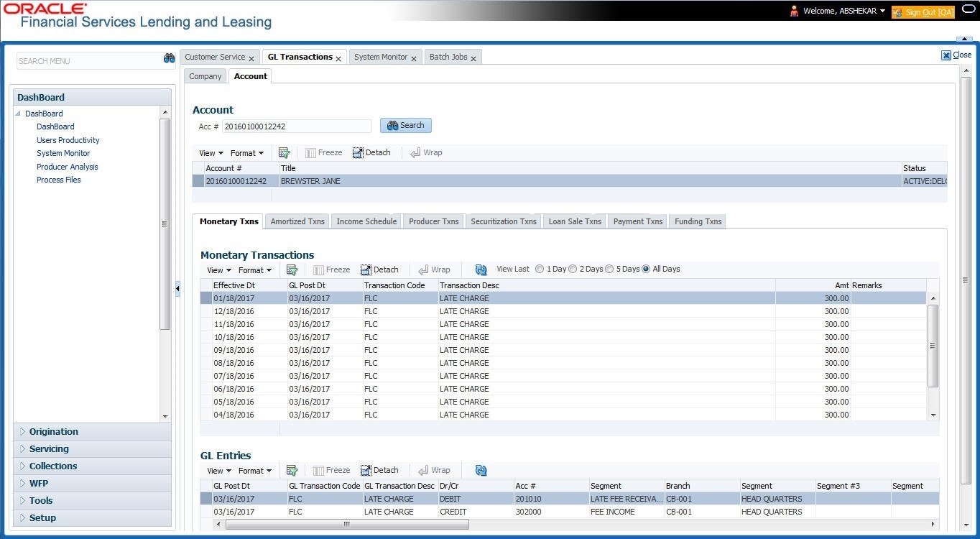Open the Producer Txns tab
This screenshot has height=539, width=980.
coord(434,221)
